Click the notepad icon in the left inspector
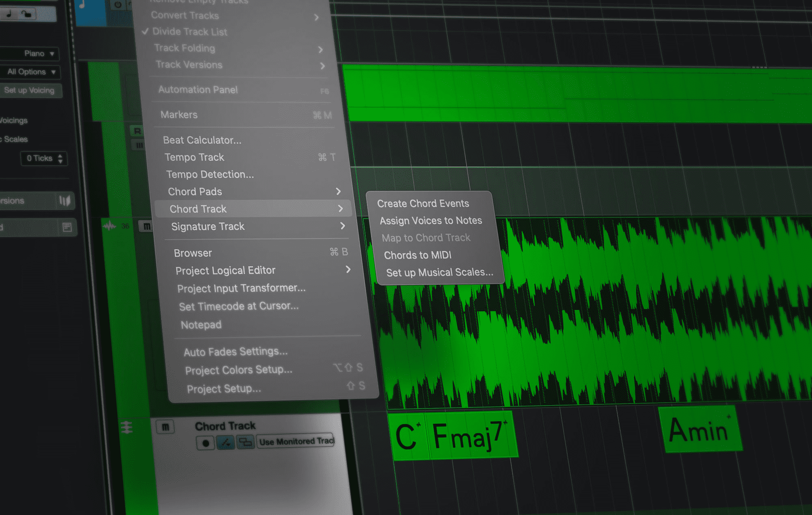 [67, 227]
